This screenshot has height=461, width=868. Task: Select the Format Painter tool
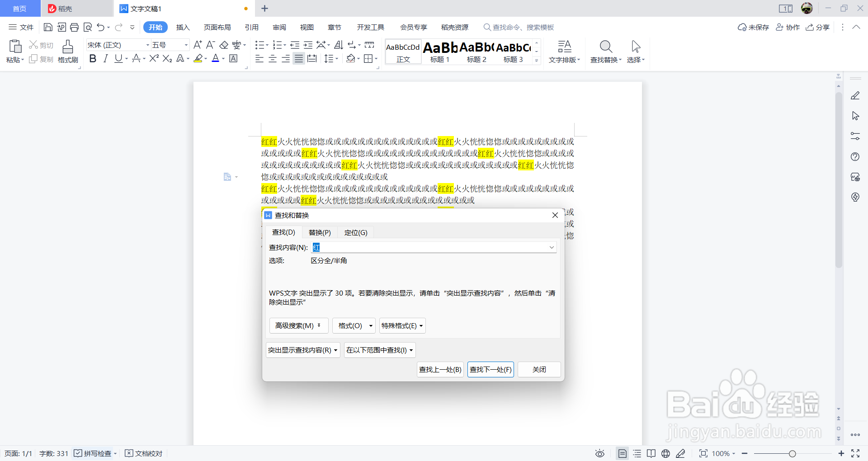(68, 52)
